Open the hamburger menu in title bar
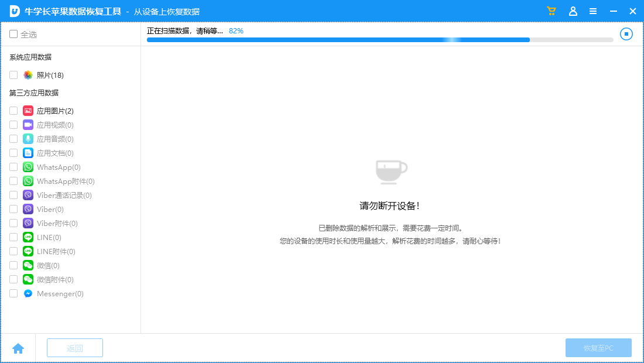Image resolution: width=644 pixels, height=363 pixels. coord(593,11)
